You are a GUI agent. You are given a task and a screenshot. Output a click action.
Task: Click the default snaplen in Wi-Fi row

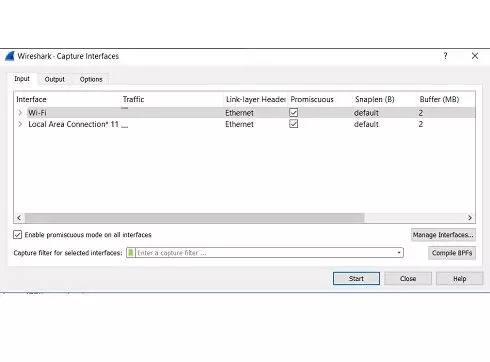[366, 113]
